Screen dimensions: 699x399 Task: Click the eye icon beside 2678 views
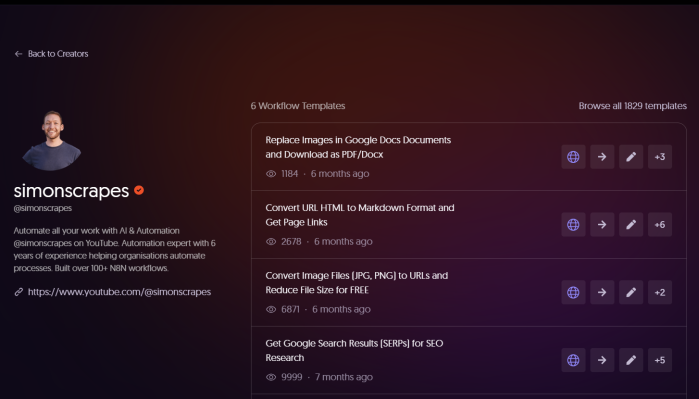click(x=271, y=242)
